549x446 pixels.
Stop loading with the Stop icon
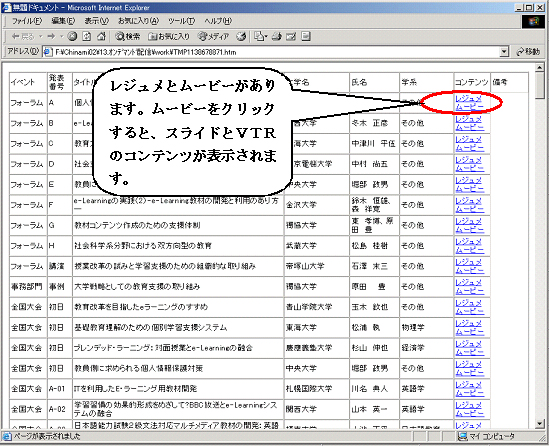click(72, 36)
